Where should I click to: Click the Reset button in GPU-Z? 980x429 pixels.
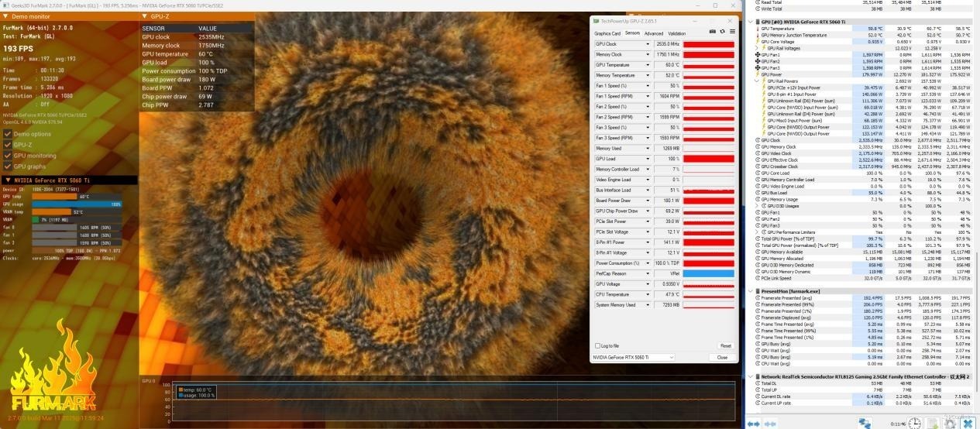click(726, 345)
